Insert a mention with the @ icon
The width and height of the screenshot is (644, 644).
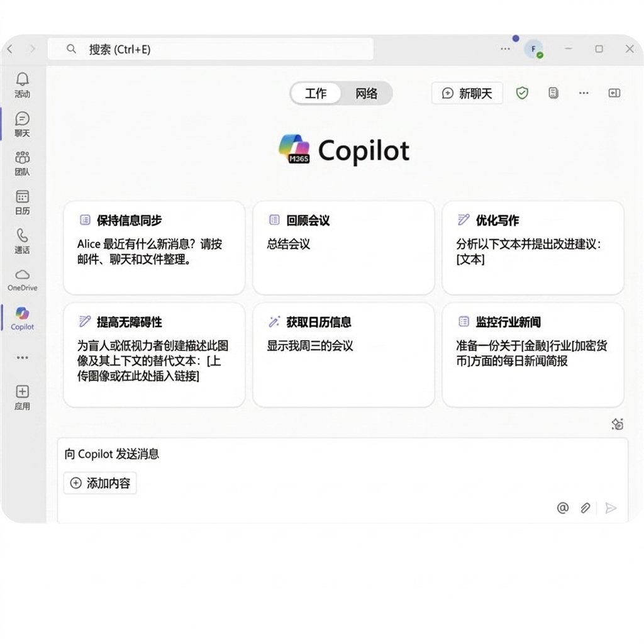point(563,508)
